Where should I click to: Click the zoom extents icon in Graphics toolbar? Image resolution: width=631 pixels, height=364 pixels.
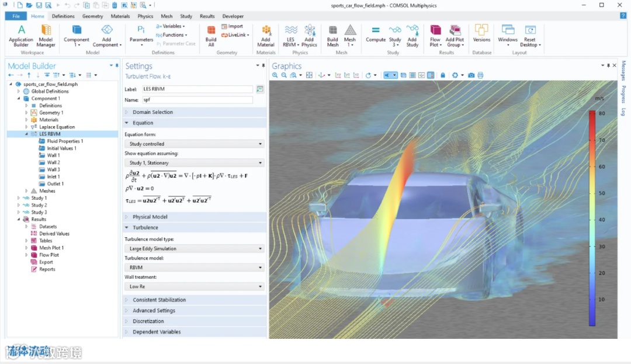point(309,75)
